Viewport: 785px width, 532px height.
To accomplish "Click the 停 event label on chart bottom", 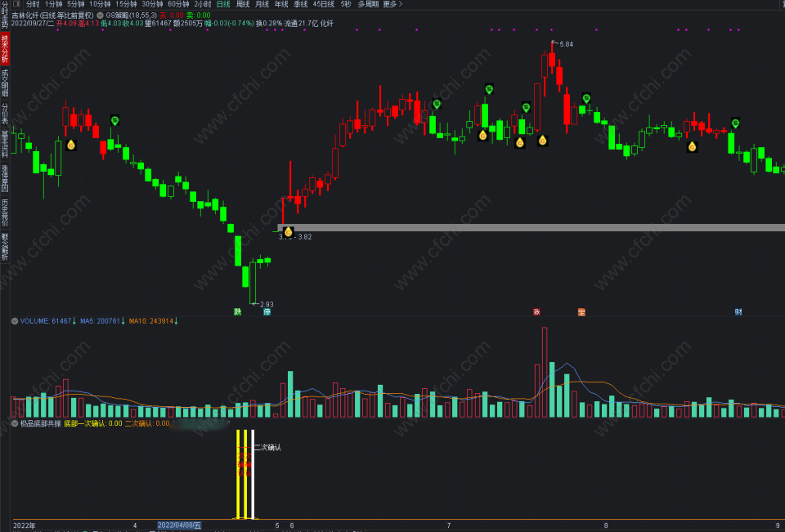I will 267,312.
